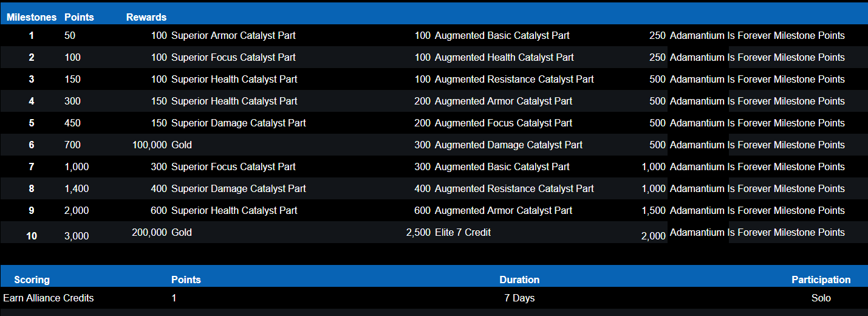Click the Augmented Health Catalyst Part reward
The height and width of the screenshot is (316, 868).
pyautogui.click(x=504, y=58)
